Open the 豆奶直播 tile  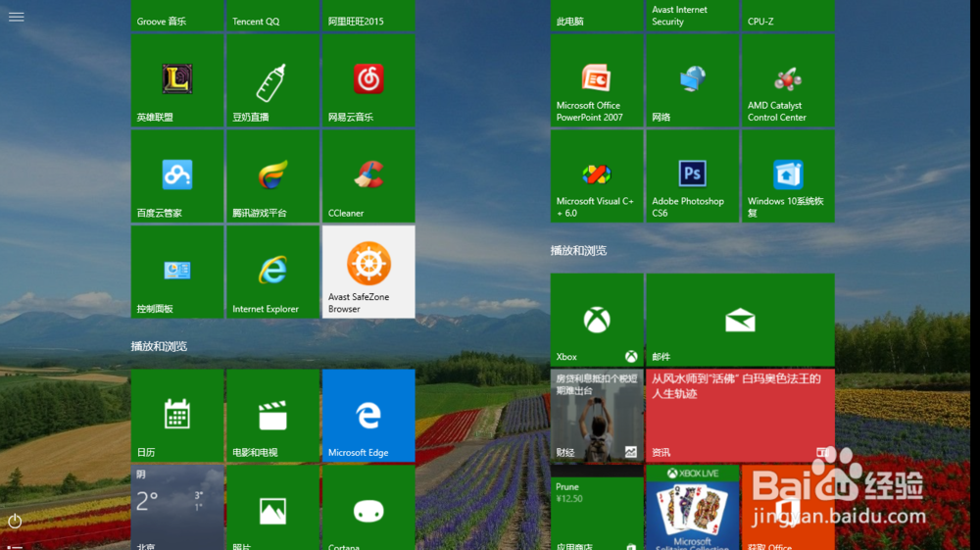pos(273,80)
